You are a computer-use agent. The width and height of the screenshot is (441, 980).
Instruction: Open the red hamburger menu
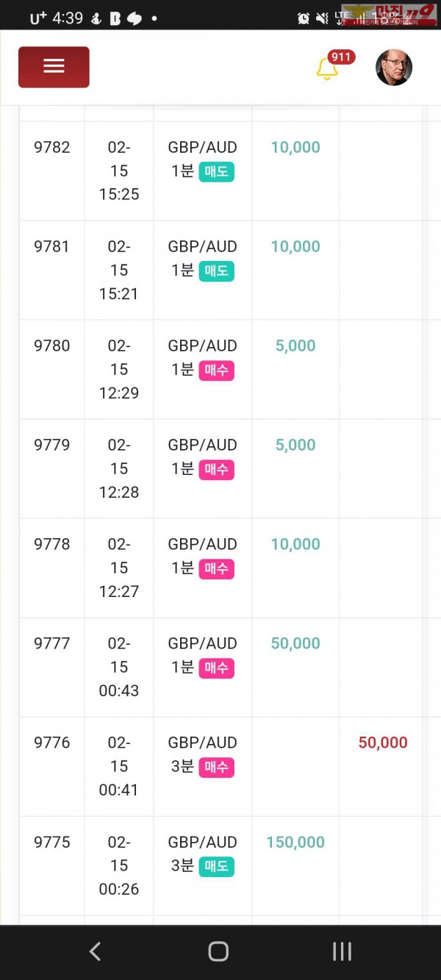54,67
